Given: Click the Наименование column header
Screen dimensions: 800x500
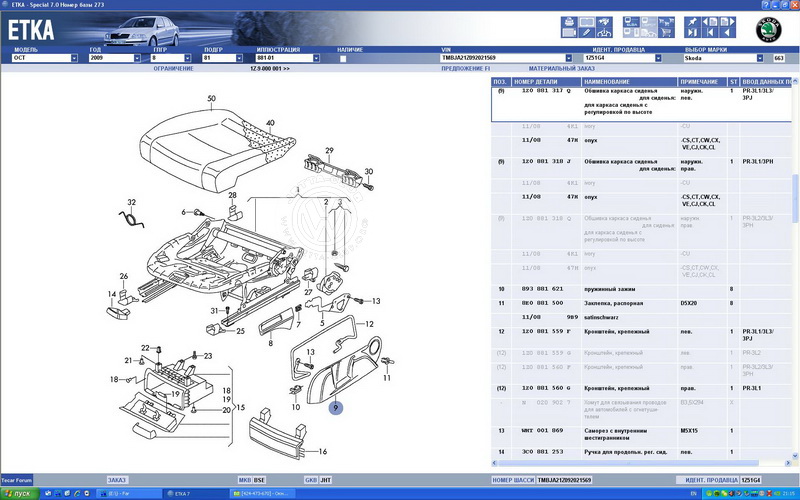Looking at the screenshot, I should point(630,82).
